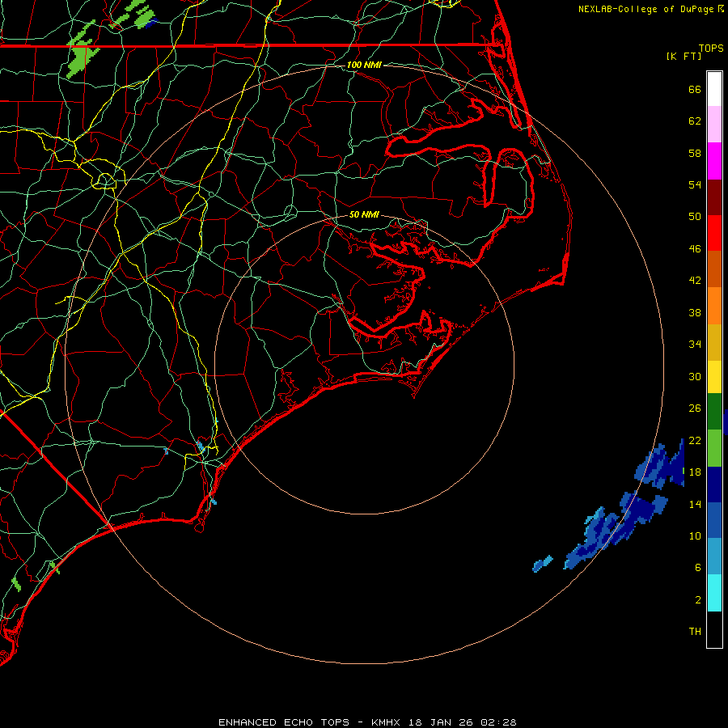Screen dimensions: 728x728
Task: Click the "30" legend value
Action: tap(695, 376)
